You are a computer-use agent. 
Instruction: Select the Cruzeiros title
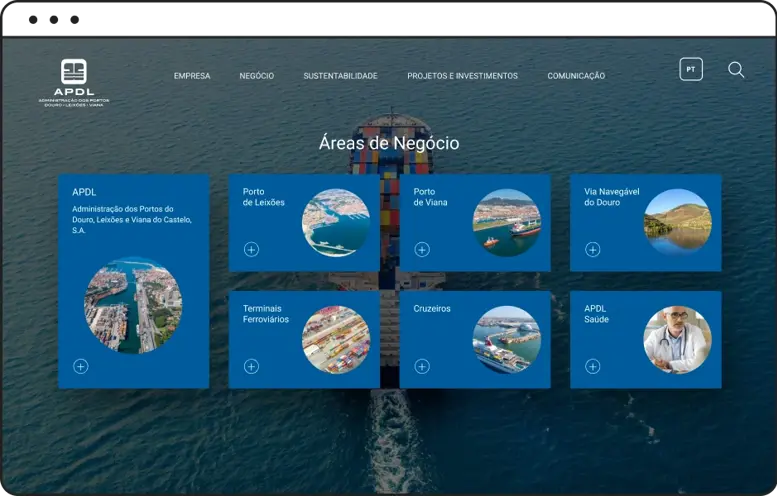point(432,309)
